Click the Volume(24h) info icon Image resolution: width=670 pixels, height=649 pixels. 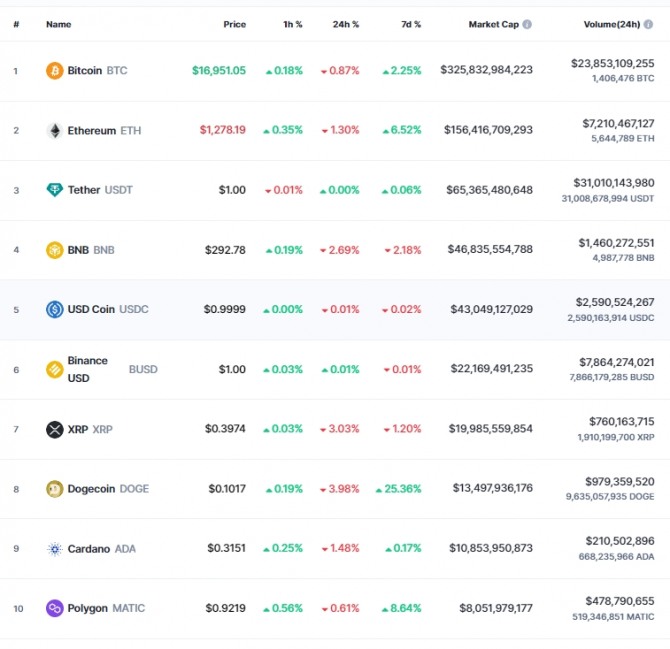pyautogui.click(x=648, y=24)
